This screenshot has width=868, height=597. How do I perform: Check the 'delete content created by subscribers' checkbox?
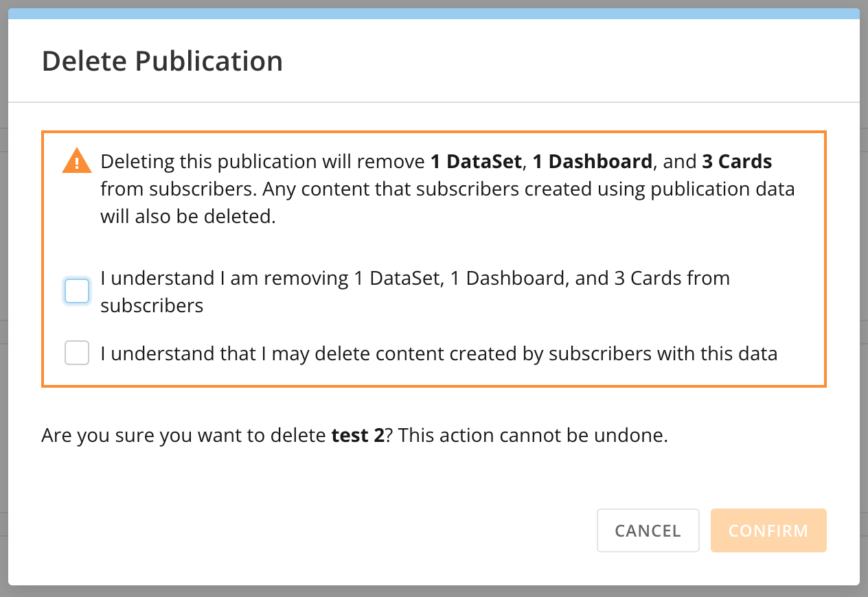click(x=76, y=353)
